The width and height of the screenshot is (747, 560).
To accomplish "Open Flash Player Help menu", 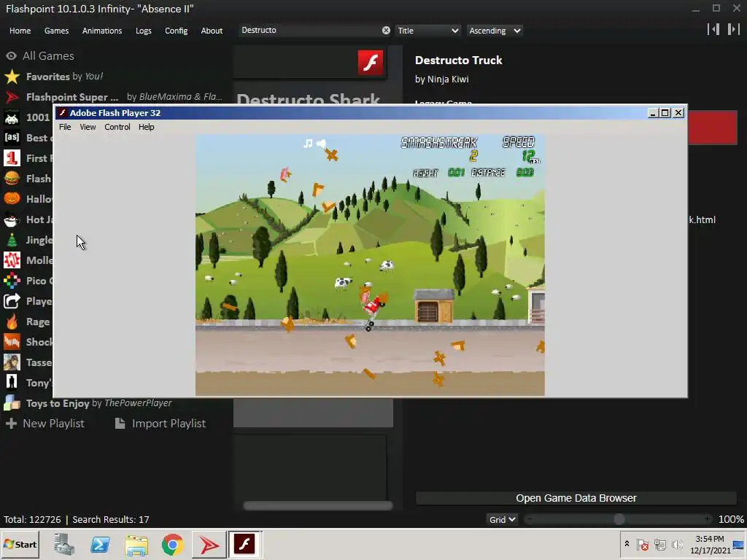I will click(x=146, y=127).
